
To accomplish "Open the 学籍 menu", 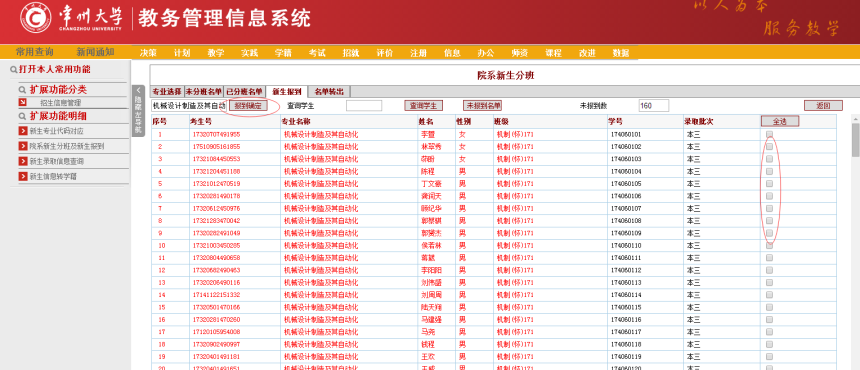I will click(x=284, y=53).
